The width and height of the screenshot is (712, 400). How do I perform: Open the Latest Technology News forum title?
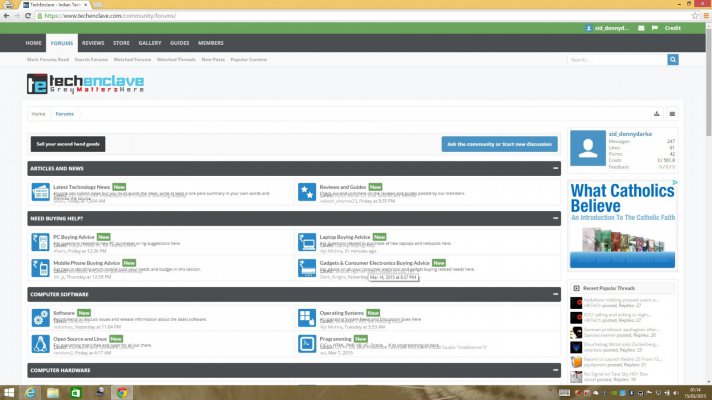click(x=81, y=187)
